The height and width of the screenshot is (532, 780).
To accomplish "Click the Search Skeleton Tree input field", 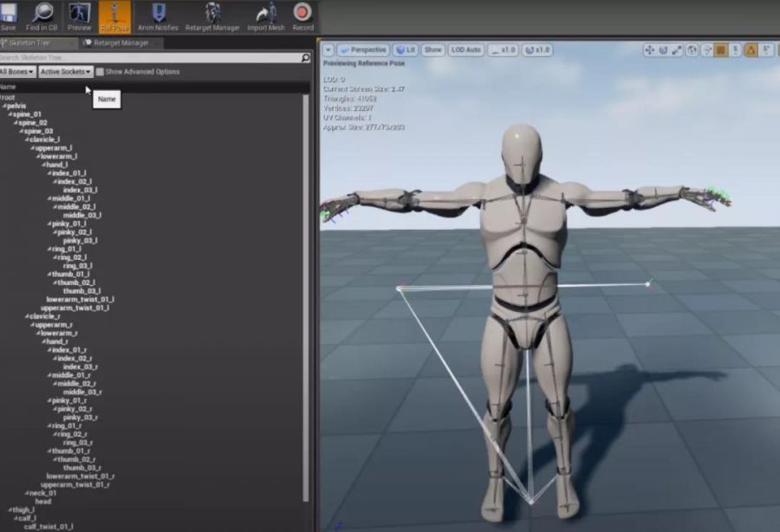I will coord(150,58).
